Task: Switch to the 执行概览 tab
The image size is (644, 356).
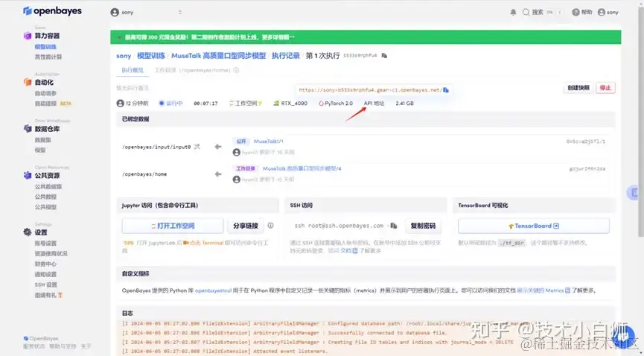Action: pyautogui.click(x=133, y=70)
